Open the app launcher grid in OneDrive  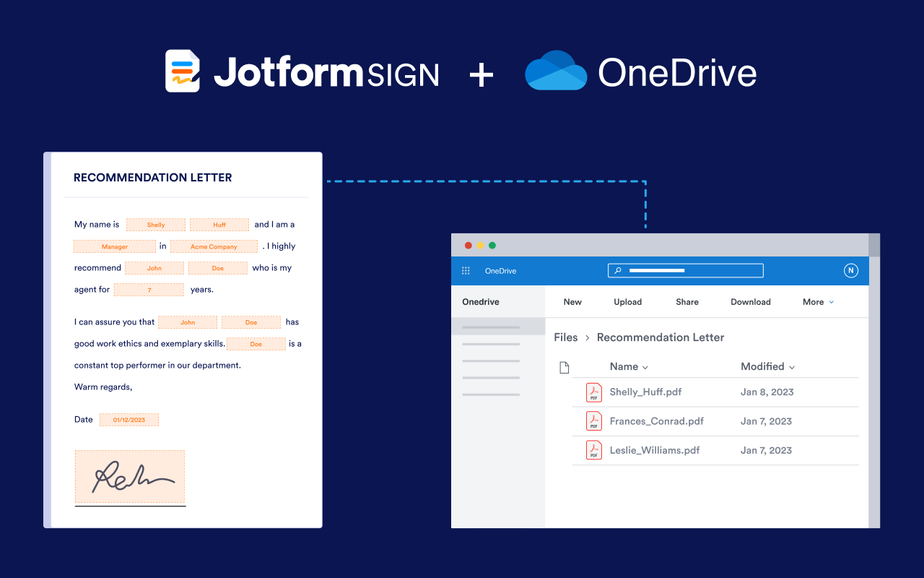(x=466, y=270)
